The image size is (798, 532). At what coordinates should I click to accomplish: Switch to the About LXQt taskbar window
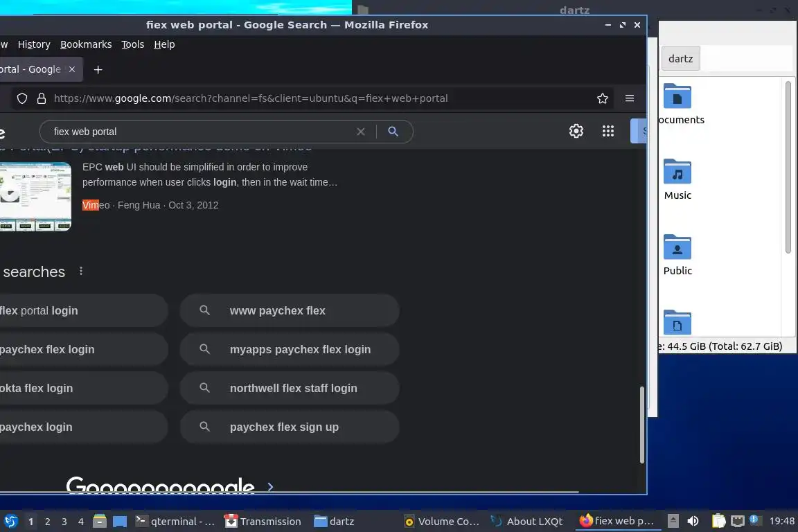[x=527, y=522]
